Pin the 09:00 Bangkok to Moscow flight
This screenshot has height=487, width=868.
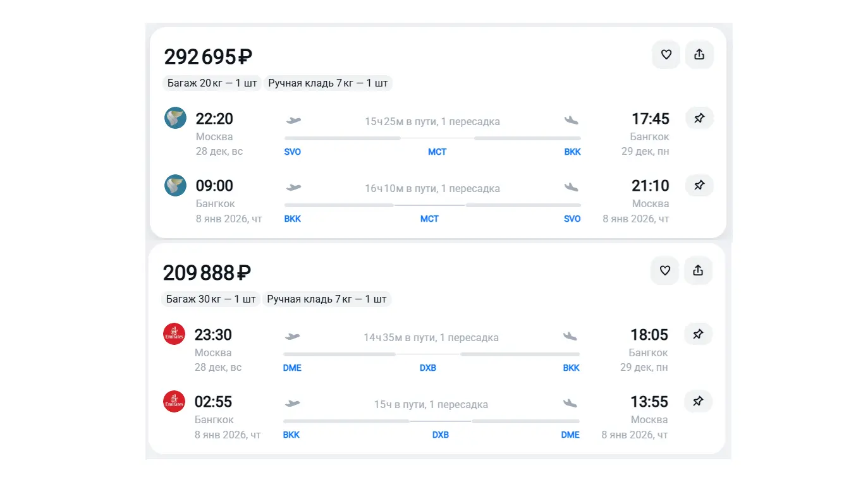click(x=699, y=186)
